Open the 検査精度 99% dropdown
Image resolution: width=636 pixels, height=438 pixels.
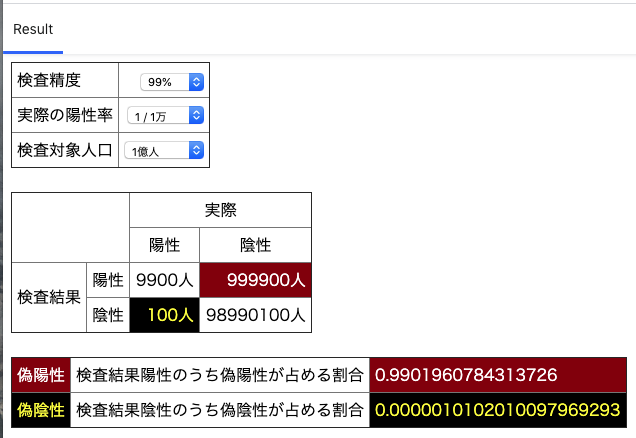click(x=172, y=82)
